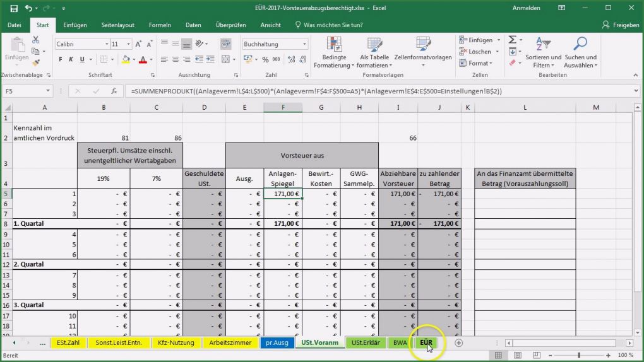Select the USt.Erklär sheet tab
644x362 pixels.
point(365,342)
